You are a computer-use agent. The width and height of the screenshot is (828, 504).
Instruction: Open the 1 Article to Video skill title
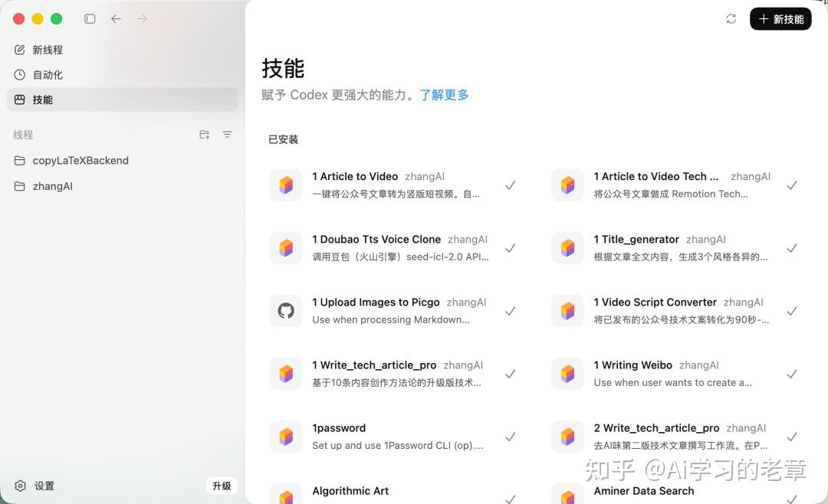pos(355,176)
